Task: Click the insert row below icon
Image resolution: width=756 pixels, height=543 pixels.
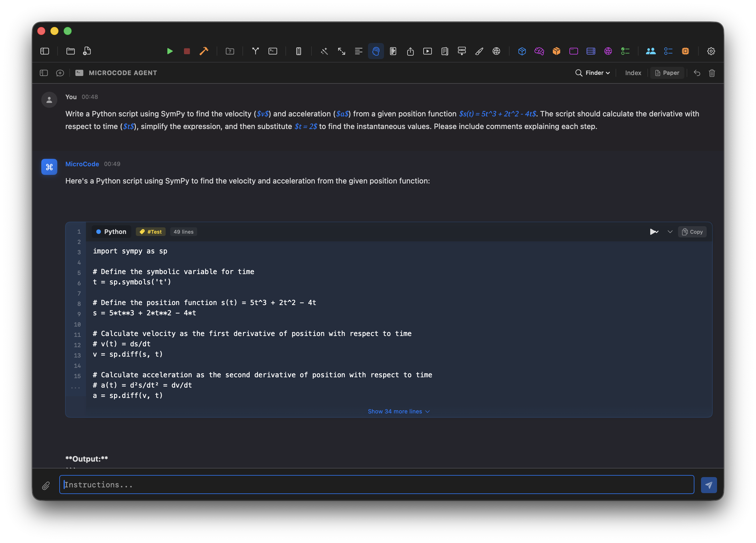Action: [462, 51]
